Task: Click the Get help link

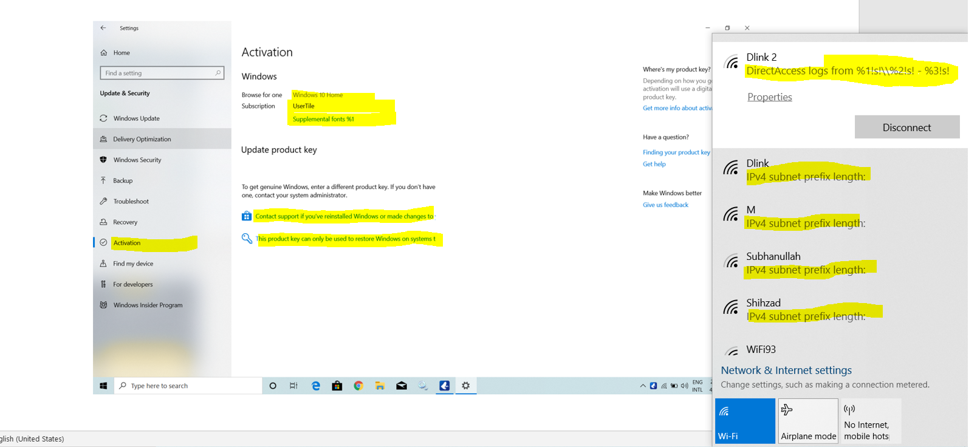Action: (x=654, y=164)
